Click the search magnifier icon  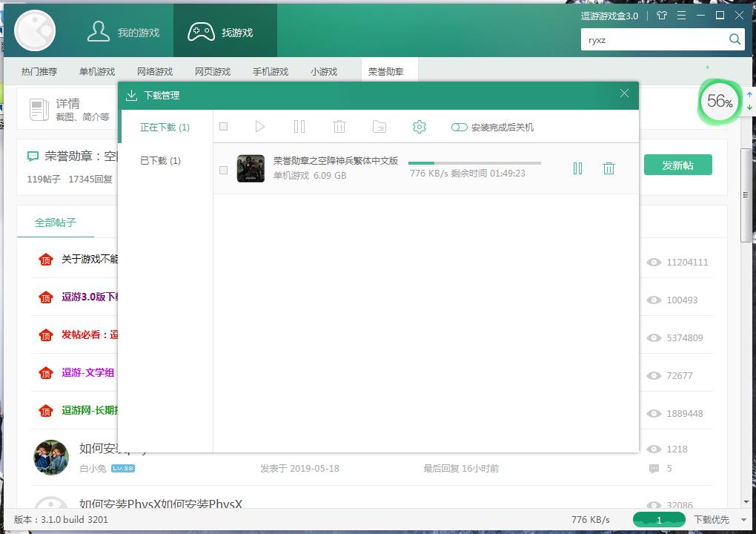[x=735, y=39]
